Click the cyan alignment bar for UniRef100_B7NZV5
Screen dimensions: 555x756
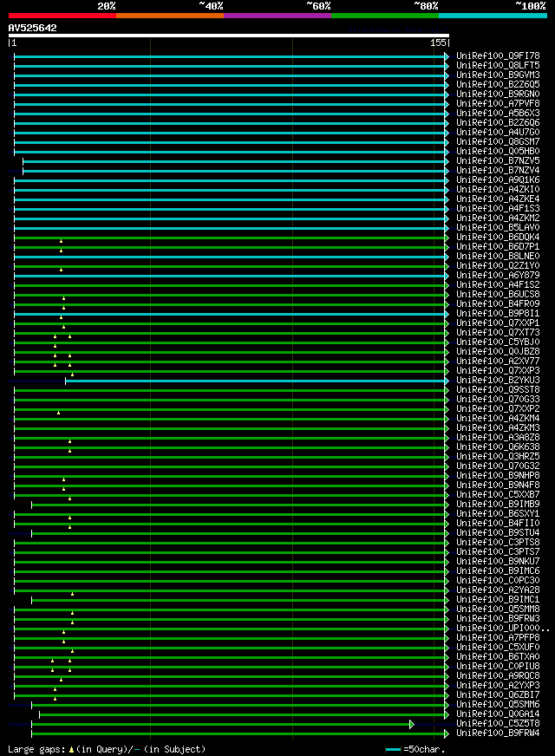[234, 161]
